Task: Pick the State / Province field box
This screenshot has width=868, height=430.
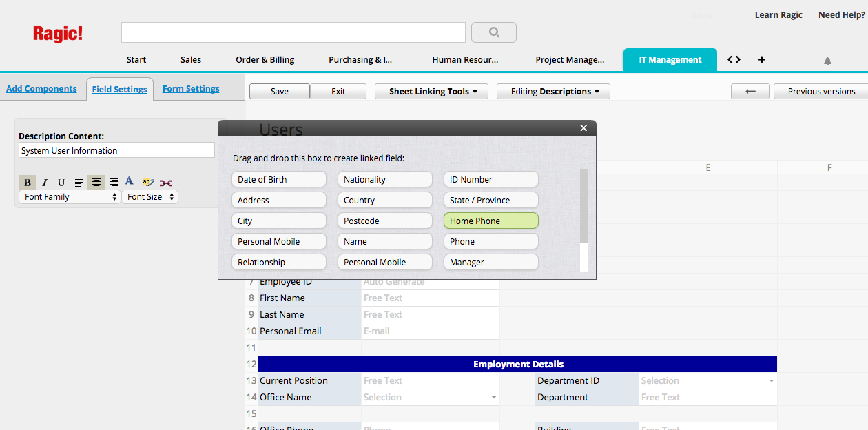Action: [x=491, y=201]
